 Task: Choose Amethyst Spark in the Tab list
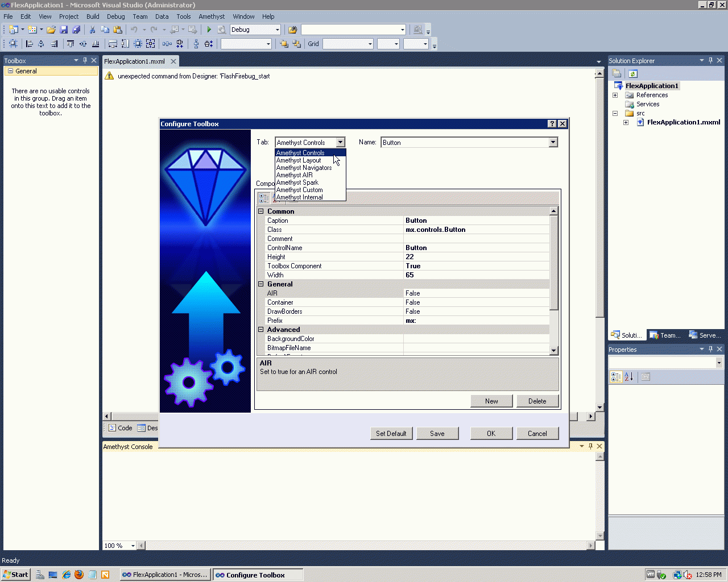311,182
